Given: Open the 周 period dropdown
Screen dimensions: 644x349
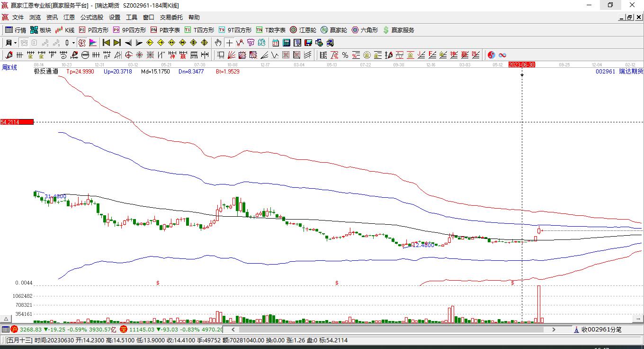Looking at the screenshot, I should tap(10, 43).
